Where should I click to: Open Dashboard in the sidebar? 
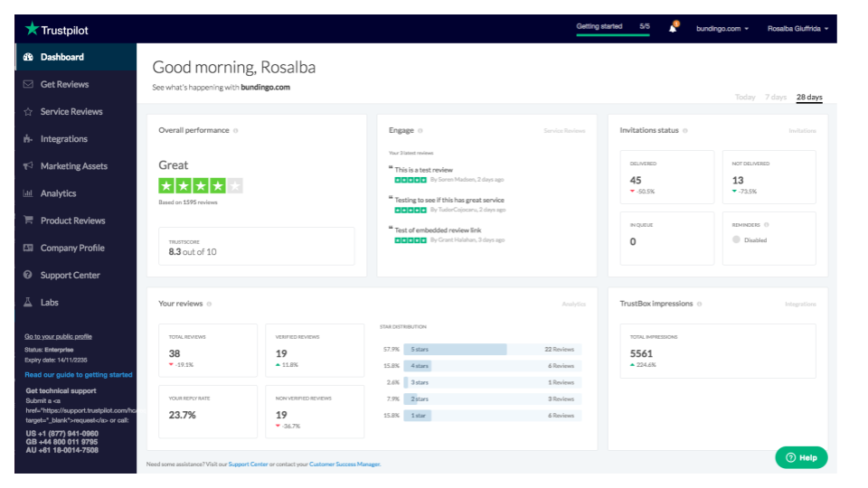pyautogui.click(x=76, y=57)
